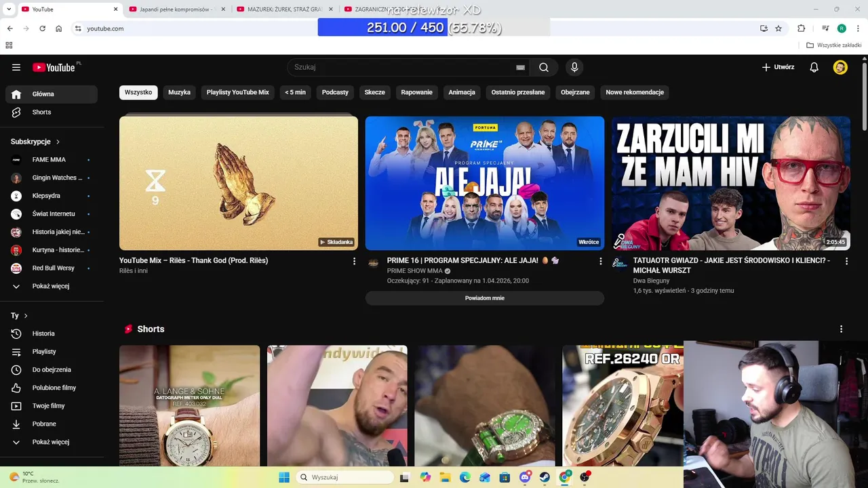Expand the Ty section chevron
The image size is (868, 488).
pos(26,316)
